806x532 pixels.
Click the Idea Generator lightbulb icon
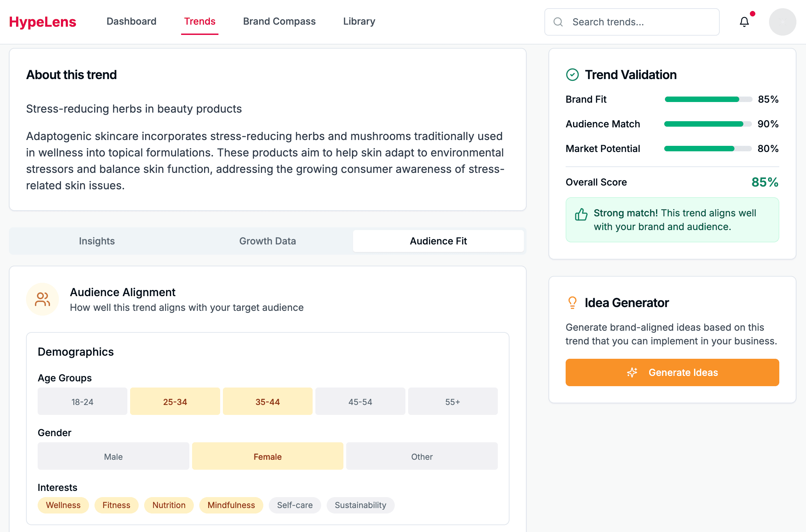pos(572,303)
